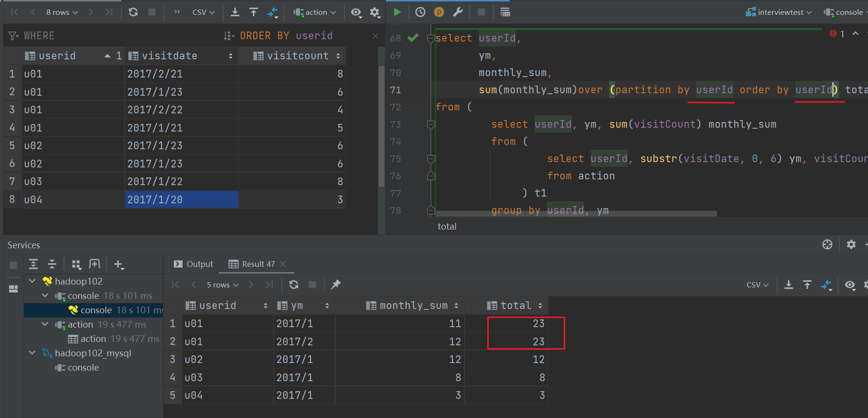Export action table data to file
Viewport: 868px width, 418px height.
pos(235,12)
